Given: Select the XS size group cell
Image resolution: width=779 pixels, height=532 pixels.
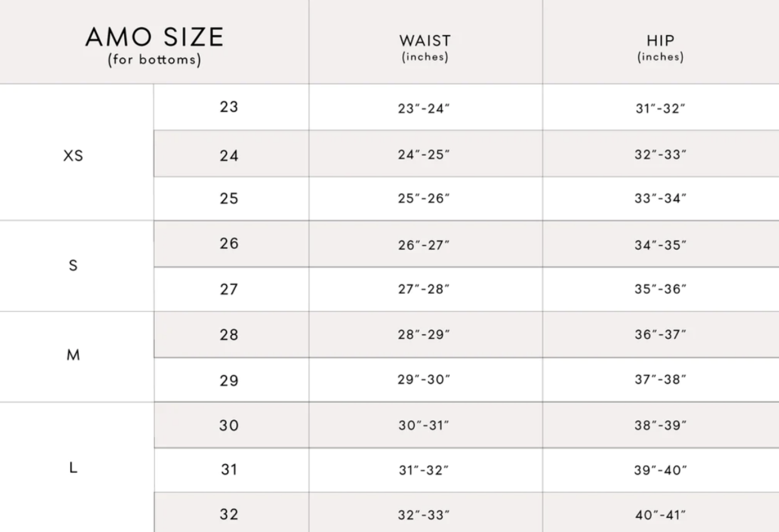Looking at the screenshot, I should coord(73,156).
